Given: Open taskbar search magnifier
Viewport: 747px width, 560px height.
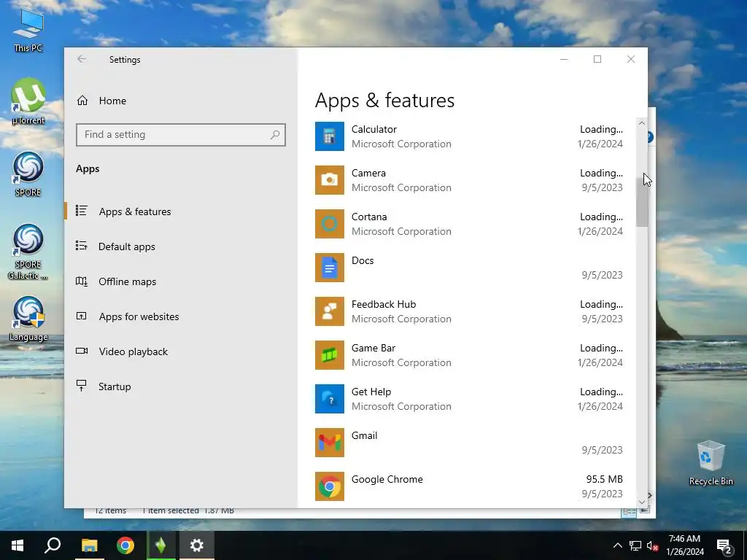Looking at the screenshot, I should click(x=53, y=545).
